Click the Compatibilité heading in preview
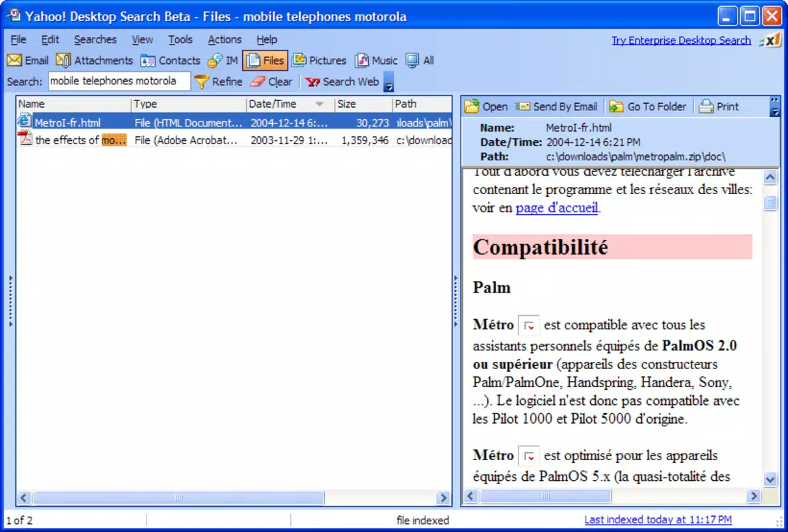This screenshot has height=532, width=788. click(540, 247)
